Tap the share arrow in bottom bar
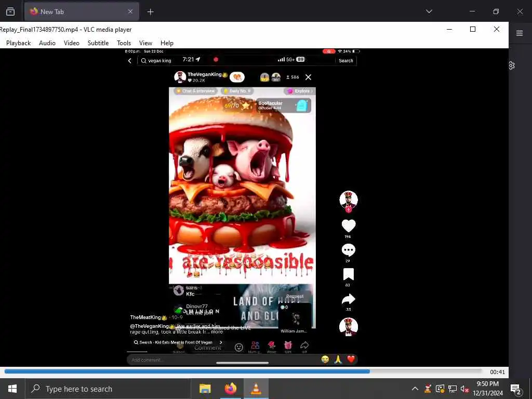The image size is (532, 399). pyautogui.click(x=304, y=345)
